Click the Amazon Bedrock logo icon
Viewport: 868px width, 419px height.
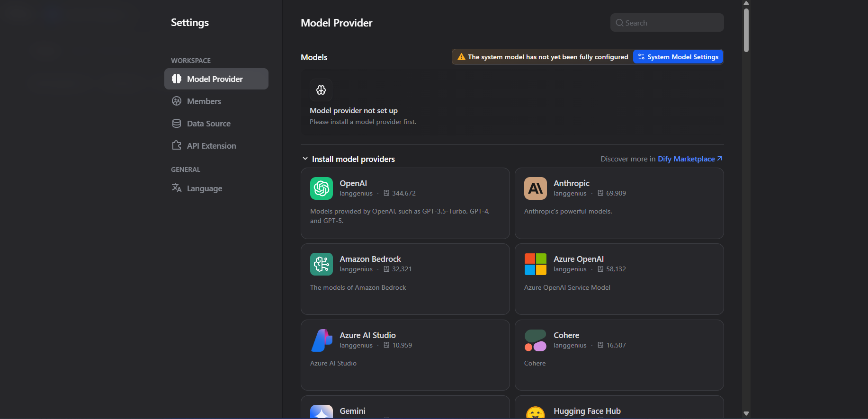[x=321, y=264]
